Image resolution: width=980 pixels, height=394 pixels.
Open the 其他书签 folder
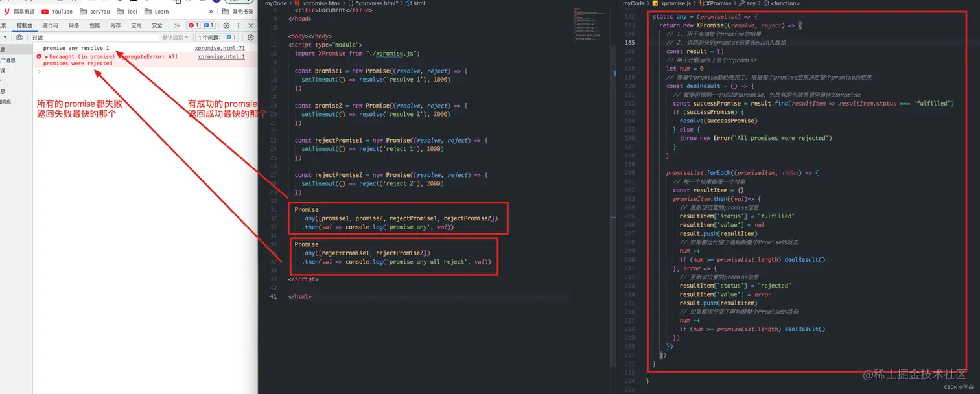(238, 12)
